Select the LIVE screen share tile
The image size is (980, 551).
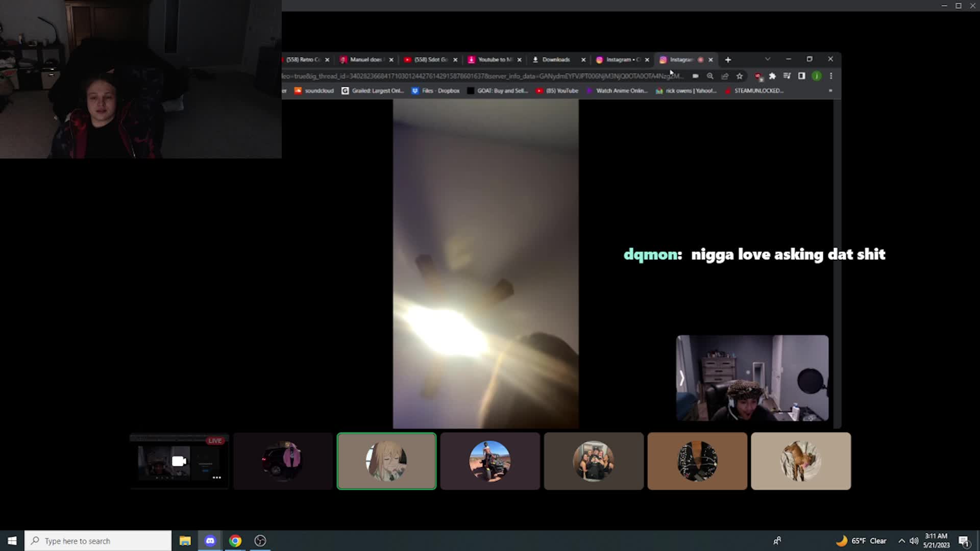[179, 461]
